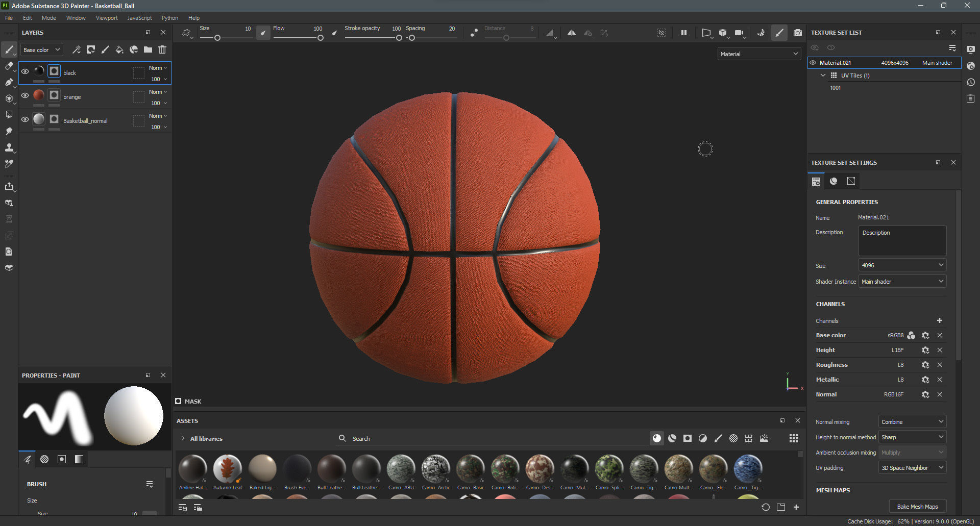
Task: Create a folder in Layers panel
Action: coord(148,49)
